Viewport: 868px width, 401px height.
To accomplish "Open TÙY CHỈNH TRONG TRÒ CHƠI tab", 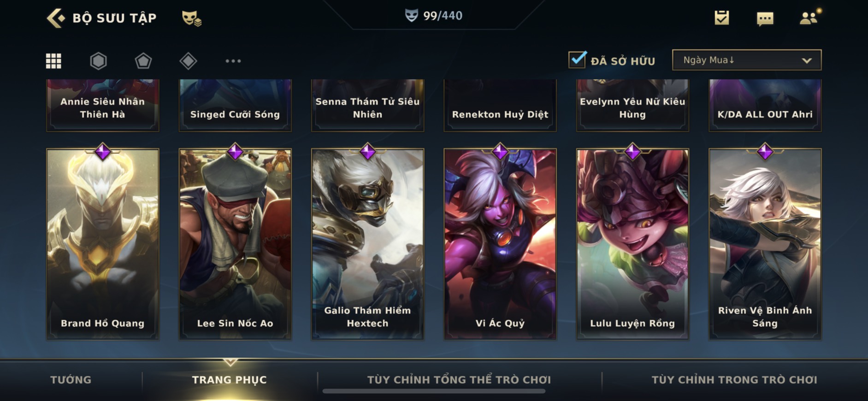I will coord(734,380).
